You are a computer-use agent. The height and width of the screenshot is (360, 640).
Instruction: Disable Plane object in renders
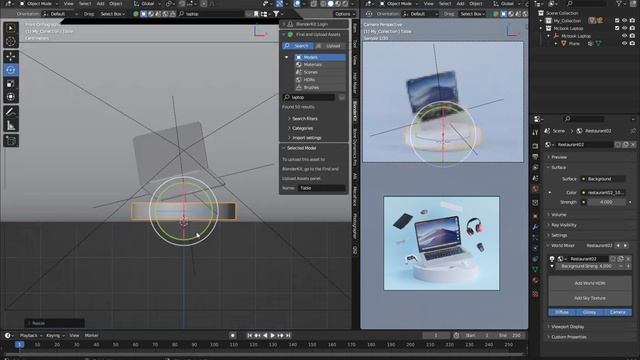632,43
